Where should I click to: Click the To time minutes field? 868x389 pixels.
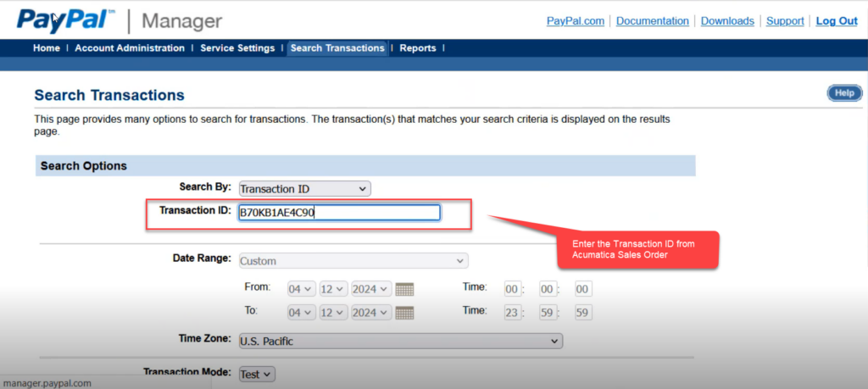click(x=548, y=313)
